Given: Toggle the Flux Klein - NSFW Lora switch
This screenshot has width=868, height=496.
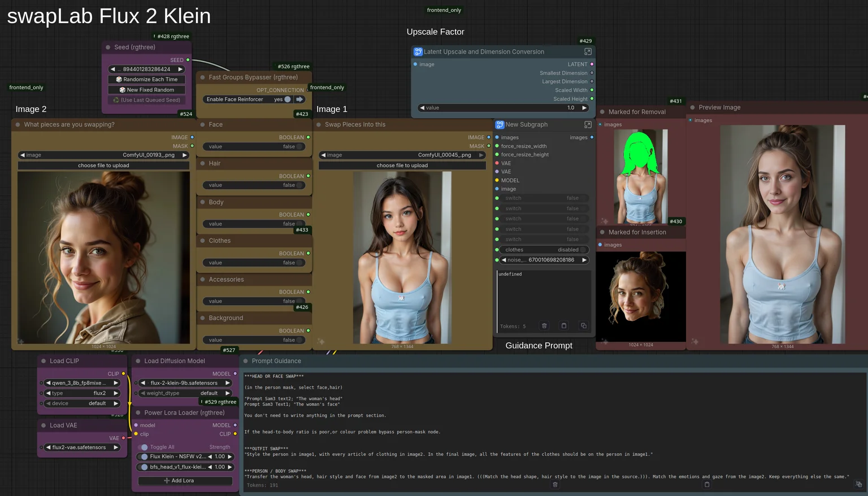Looking at the screenshot, I should tap(144, 456).
